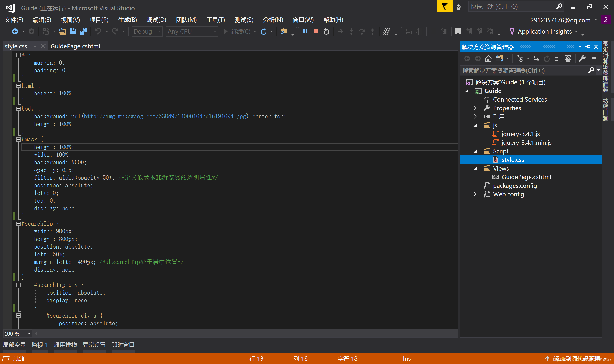This screenshot has width=614, height=364.
Task: Click 添加到源代码管理 in status bar
Action: pyautogui.click(x=576, y=358)
